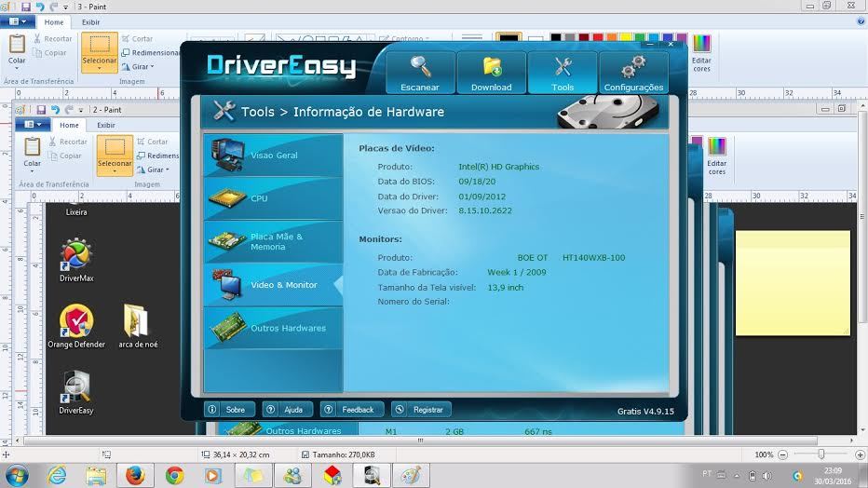Screen dimensions: 868x488
Task: Switch to Home tab in 3 - Paint
Action: pos(54,22)
